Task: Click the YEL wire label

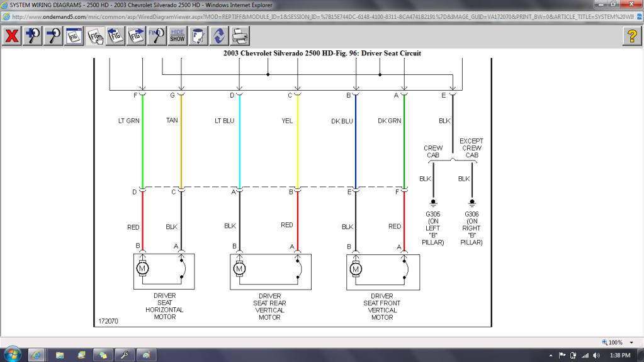Action: pyautogui.click(x=287, y=121)
